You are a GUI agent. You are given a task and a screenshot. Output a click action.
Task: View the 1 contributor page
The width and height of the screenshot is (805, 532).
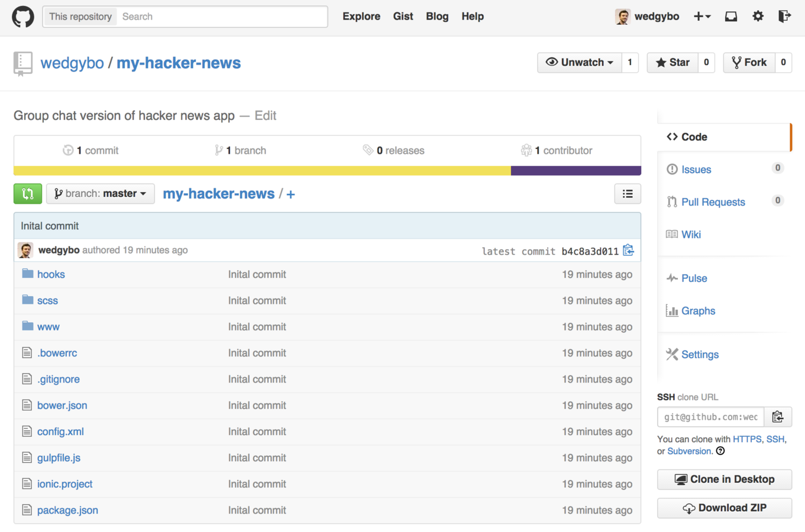557,151
